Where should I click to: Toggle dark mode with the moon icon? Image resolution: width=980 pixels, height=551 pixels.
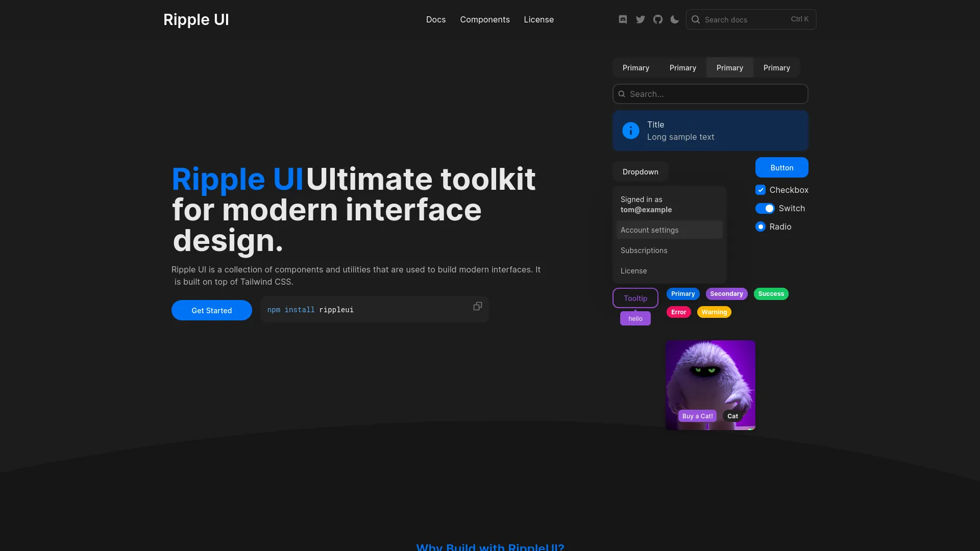(675, 19)
